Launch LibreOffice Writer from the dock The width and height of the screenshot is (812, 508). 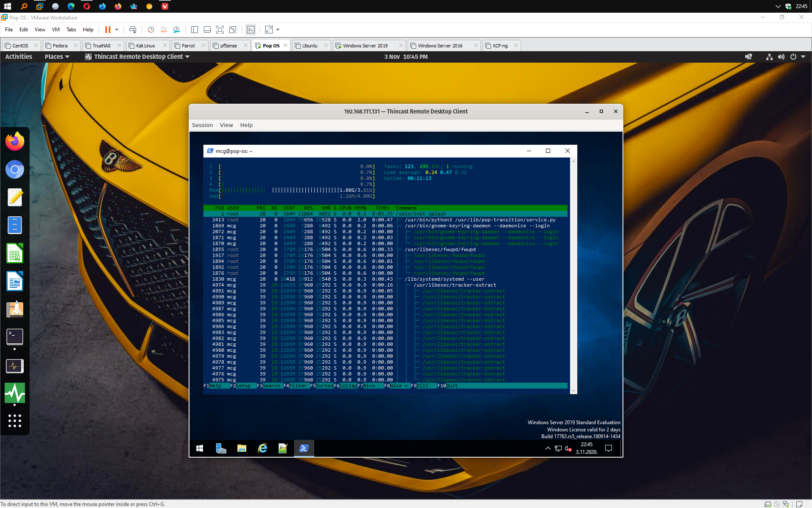[15, 281]
